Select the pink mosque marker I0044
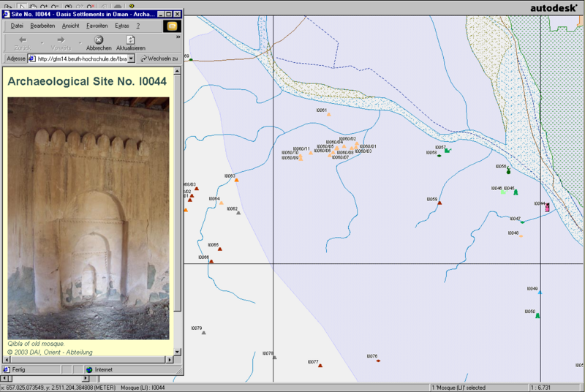585x392 pixels. pos(546,208)
